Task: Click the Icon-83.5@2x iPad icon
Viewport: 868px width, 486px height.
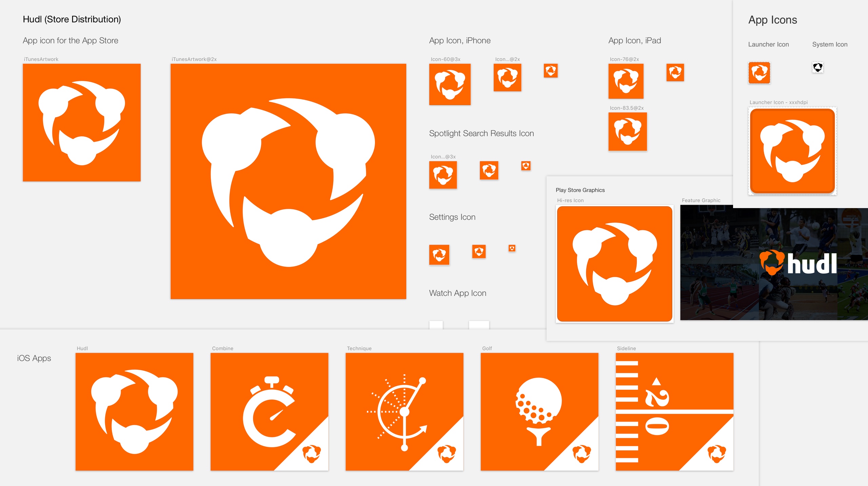Action: pos(628,131)
